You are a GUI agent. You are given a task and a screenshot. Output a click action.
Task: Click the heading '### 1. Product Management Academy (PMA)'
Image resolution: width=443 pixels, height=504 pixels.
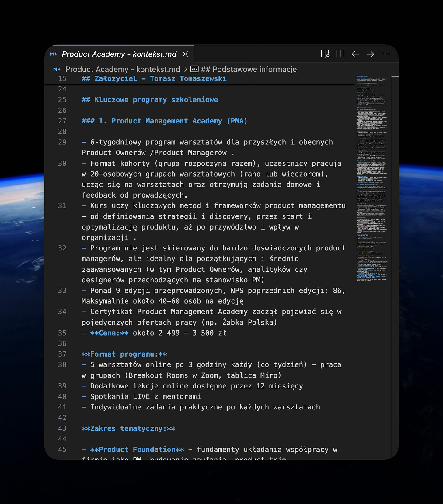coord(165,121)
